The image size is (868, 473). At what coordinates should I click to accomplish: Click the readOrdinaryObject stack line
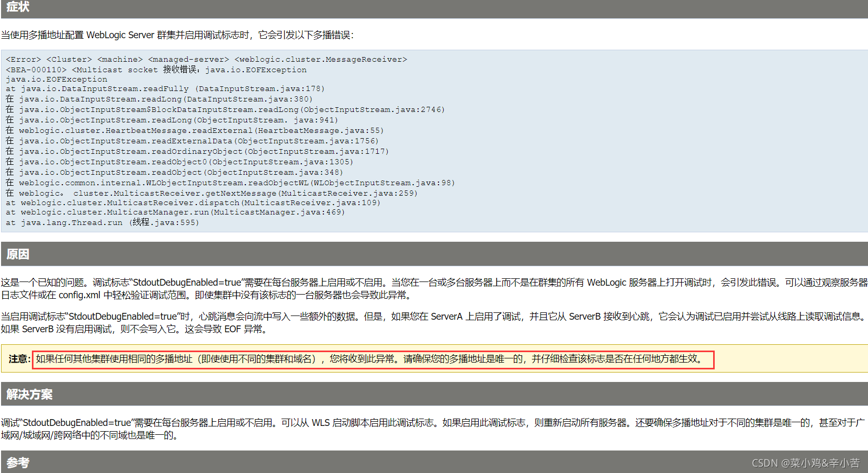coord(197,151)
